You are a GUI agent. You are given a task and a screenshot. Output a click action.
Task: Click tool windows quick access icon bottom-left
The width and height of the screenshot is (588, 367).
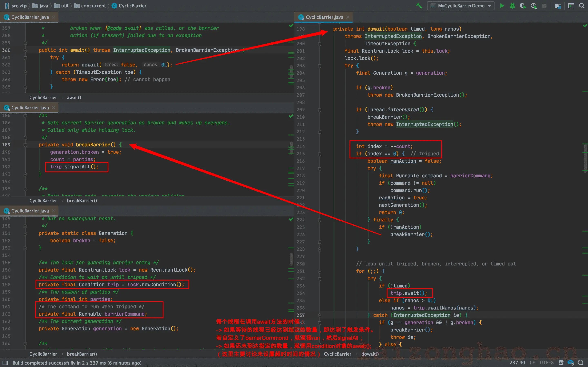pos(5,363)
